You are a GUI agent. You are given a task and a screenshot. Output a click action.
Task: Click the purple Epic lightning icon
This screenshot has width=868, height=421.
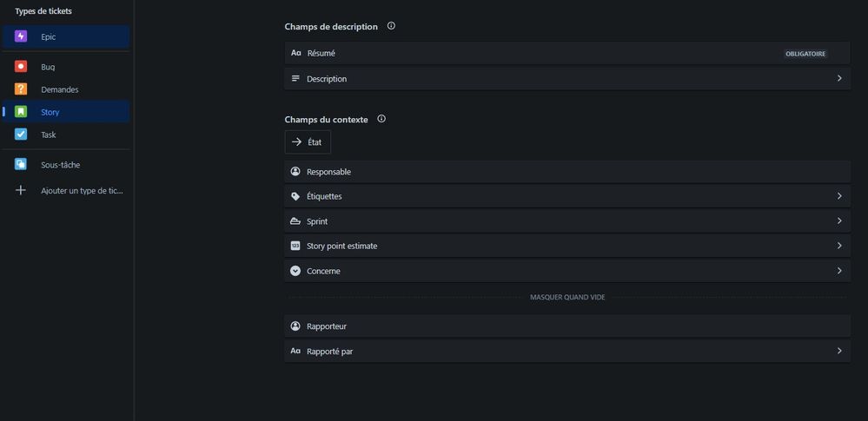point(21,36)
